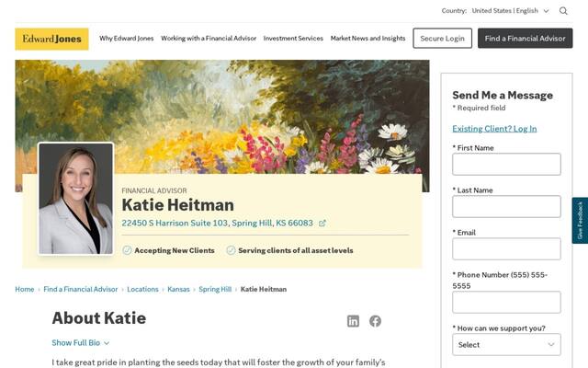
Task: Click the Secure Login button
Action: coord(442,39)
